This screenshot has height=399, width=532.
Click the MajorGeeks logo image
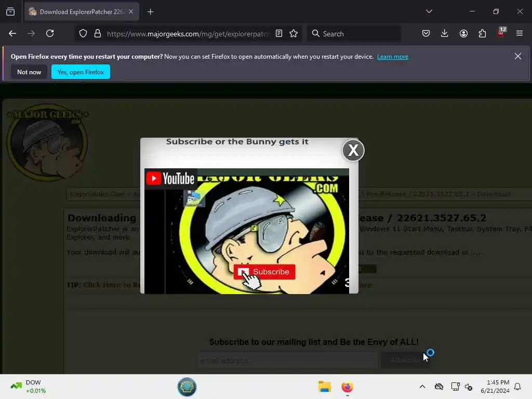point(47,142)
